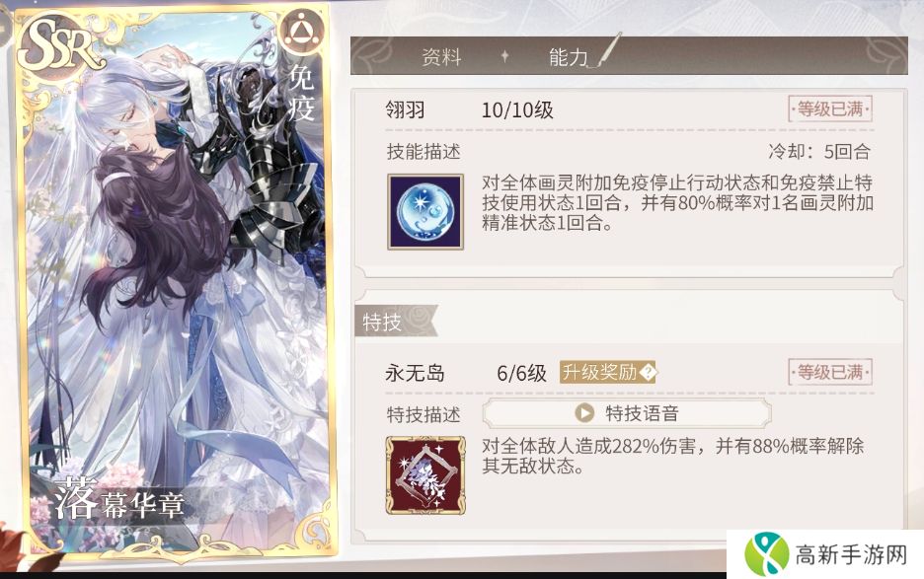Click the blue orb 翎羽 skill icon
This screenshot has width=924, height=579.
424,211
